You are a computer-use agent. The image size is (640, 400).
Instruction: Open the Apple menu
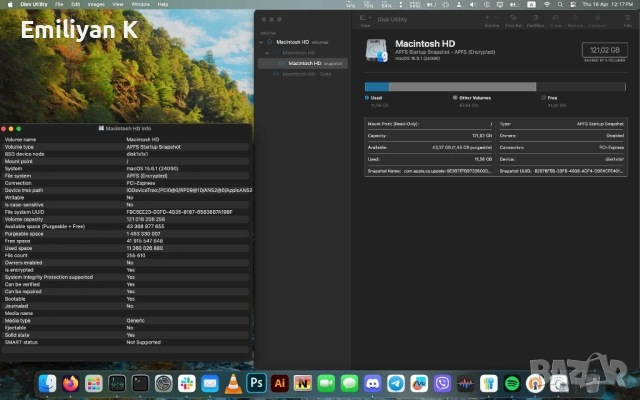10,4
